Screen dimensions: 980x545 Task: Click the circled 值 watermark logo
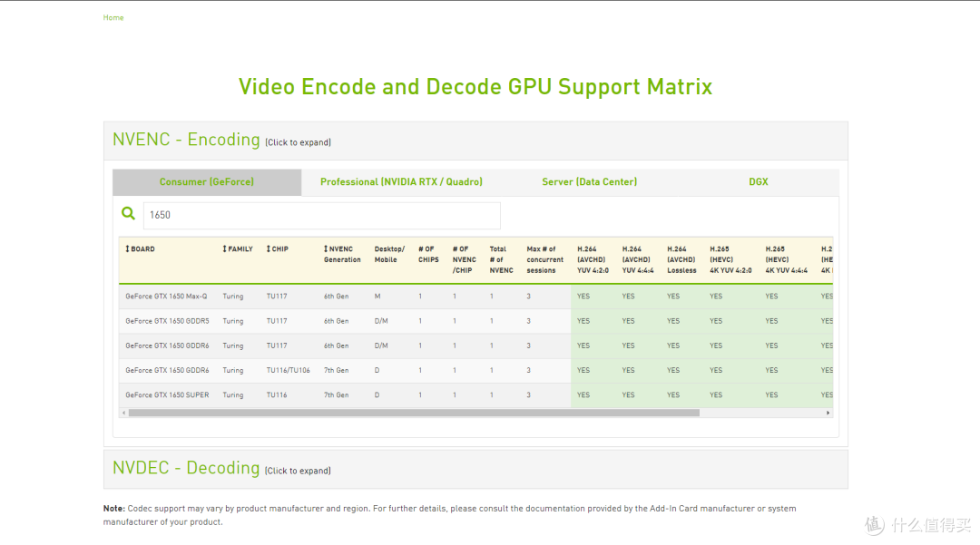click(x=873, y=523)
